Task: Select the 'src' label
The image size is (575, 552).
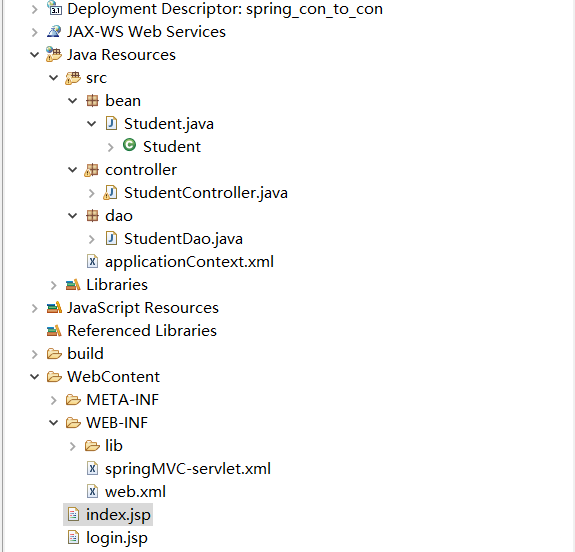Action: [96, 78]
